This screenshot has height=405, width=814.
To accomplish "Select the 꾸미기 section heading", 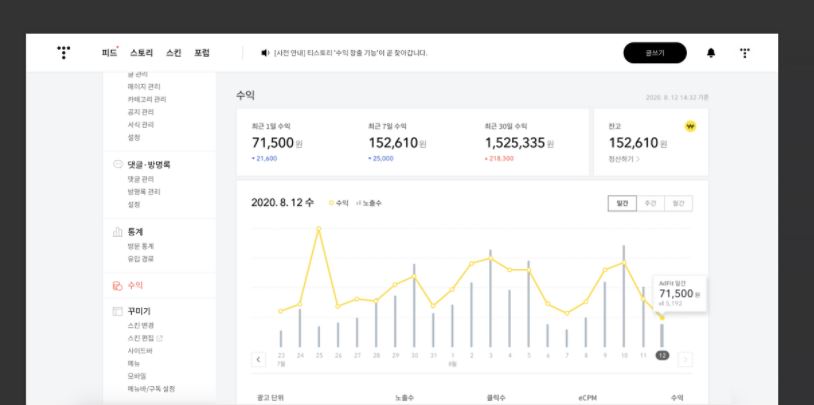I will pyautogui.click(x=139, y=312).
